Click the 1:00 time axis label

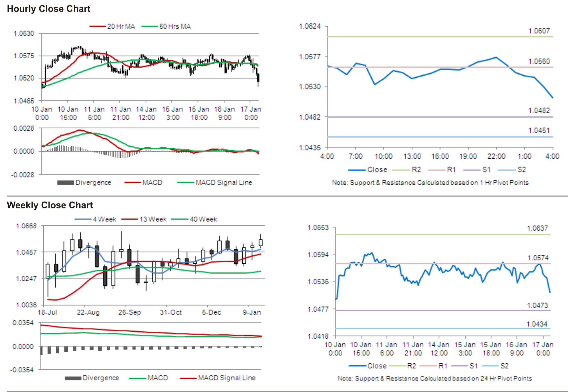pyautogui.click(x=524, y=156)
